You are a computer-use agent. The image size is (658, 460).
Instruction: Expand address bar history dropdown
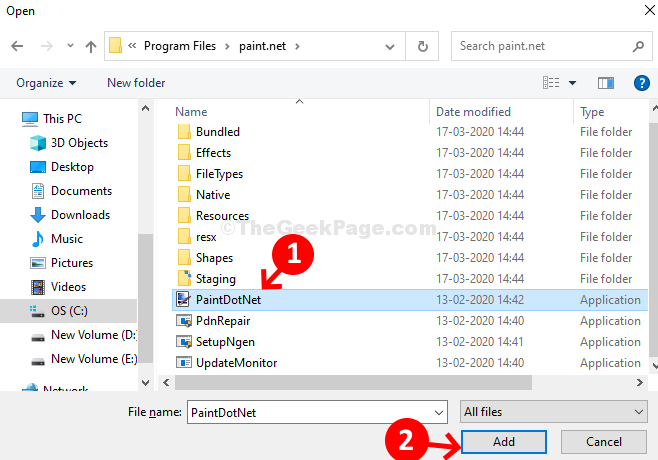[390, 46]
